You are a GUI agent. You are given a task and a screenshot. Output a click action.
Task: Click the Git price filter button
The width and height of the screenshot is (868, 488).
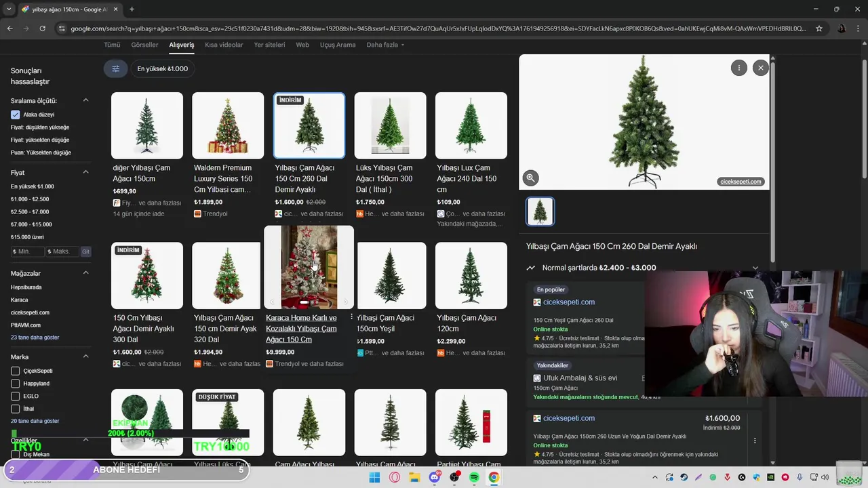tap(85, 251)
